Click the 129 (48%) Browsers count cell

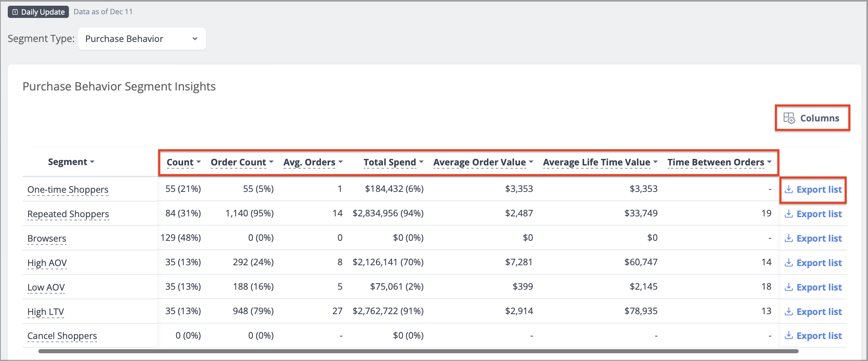(181, 238)
